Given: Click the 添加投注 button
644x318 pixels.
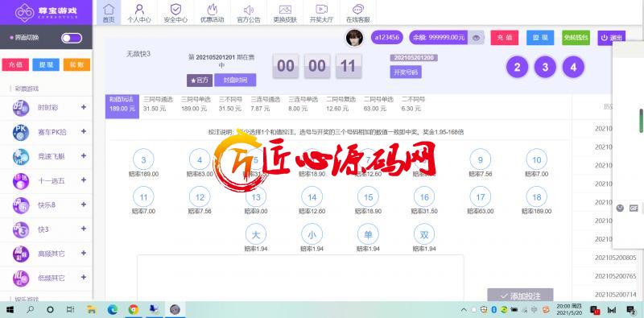Looking at the screenshot, I should click(x=520, y=295).
